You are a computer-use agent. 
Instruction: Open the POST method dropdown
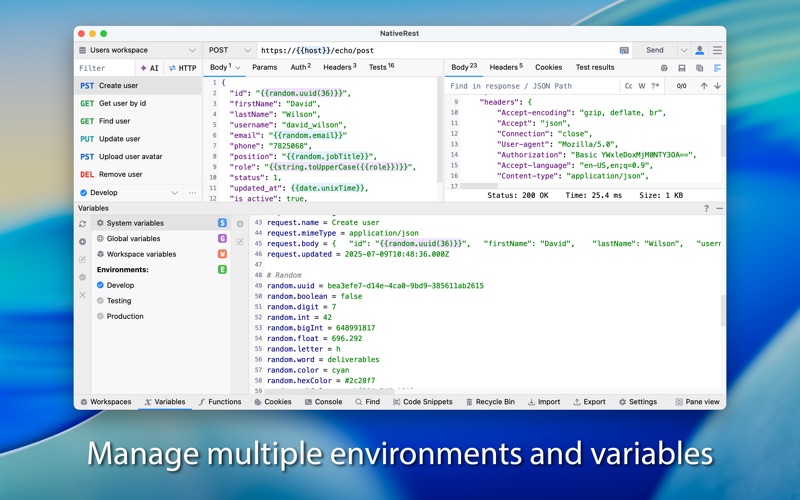[229, 50]
